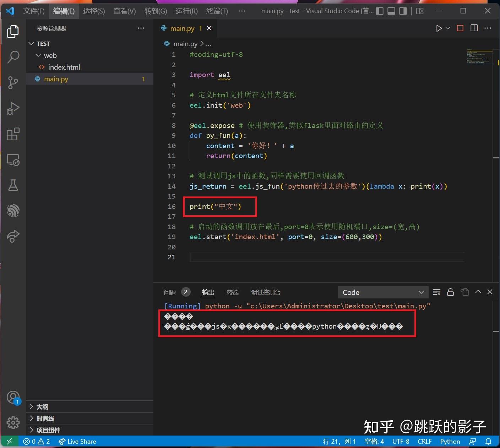Open the 转到(G) menu
Image resolution: width=500 pixels, height=448 pixels.
coord(156,11)
